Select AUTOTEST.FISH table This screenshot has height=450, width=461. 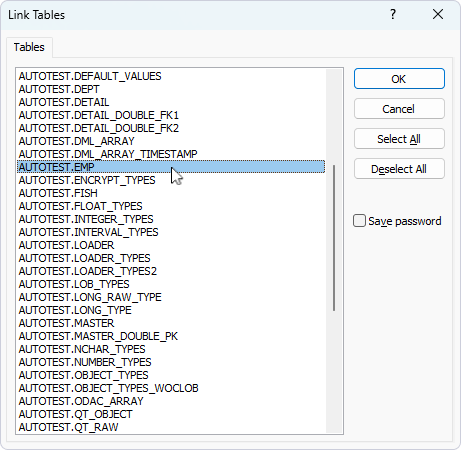pyautogui.click(x=171, y=193)
